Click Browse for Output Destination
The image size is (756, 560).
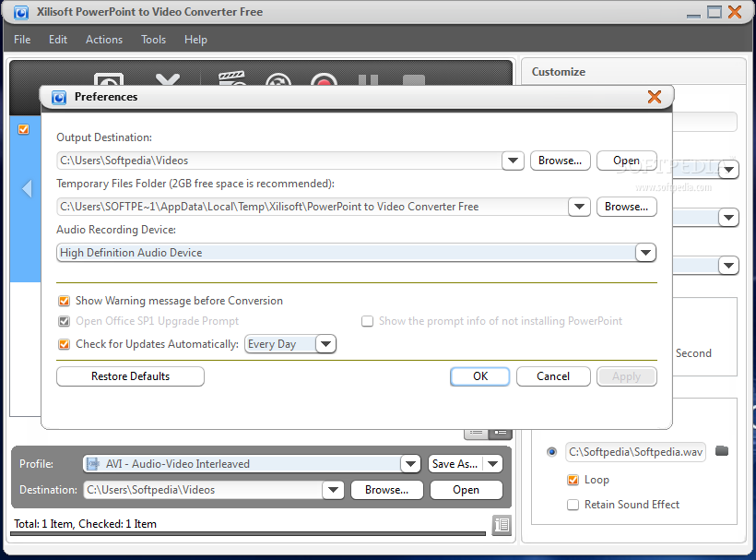pos(561,161)
